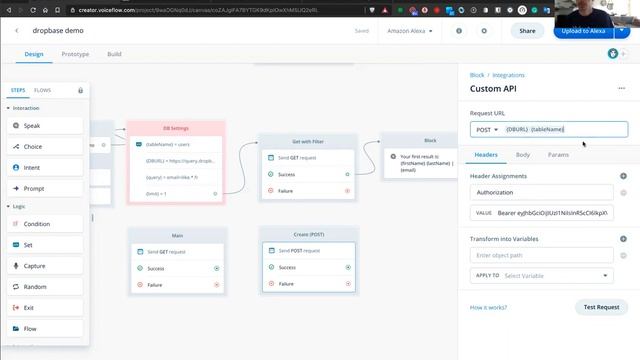Viewport: 640px width, 360px height.
Task: Open the POST method dropdown
Action: coord(487,129)
